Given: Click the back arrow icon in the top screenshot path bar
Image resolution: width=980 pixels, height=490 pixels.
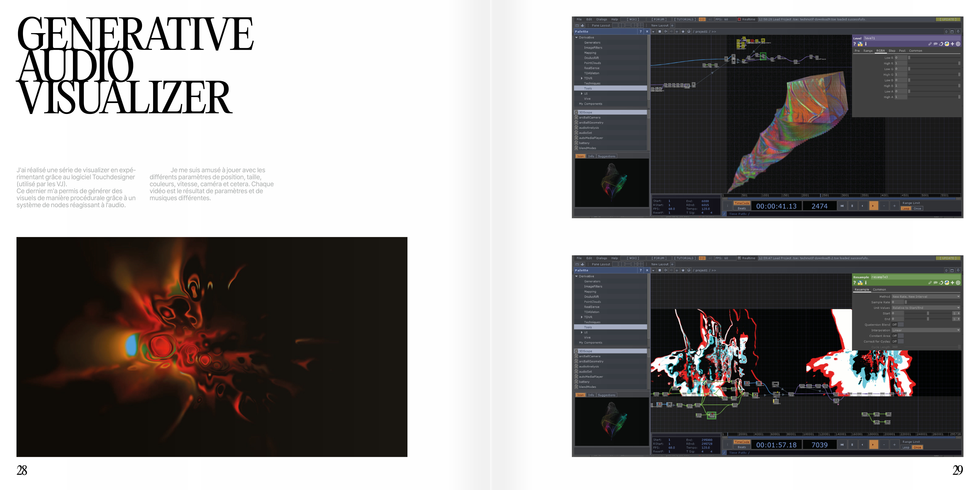Looking at the screenshot, I should (x=666, y=32).
